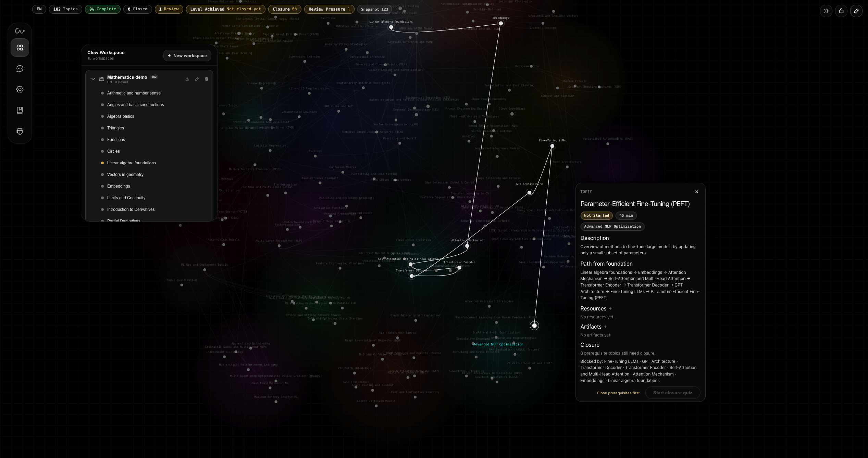Image resolution: width=868 pixels, height=458 pixels.
Task: Delete the Mathematics demo workspace
Action: tap(206, 79)
